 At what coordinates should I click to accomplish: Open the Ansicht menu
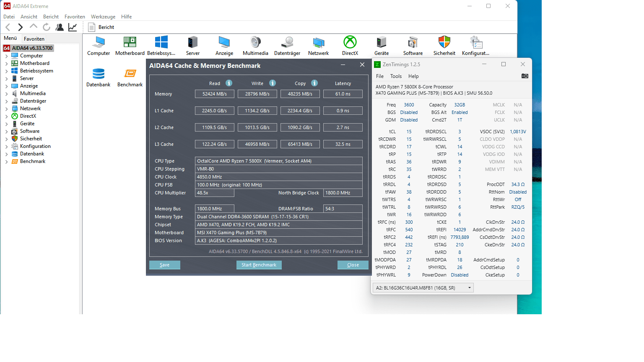click(29, 17)
